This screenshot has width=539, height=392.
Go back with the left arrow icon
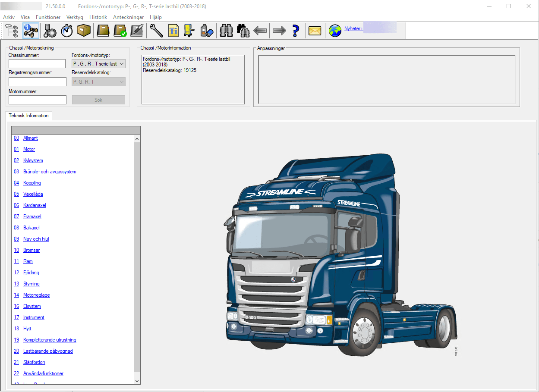pyautogui.click(x=260, y=31)
